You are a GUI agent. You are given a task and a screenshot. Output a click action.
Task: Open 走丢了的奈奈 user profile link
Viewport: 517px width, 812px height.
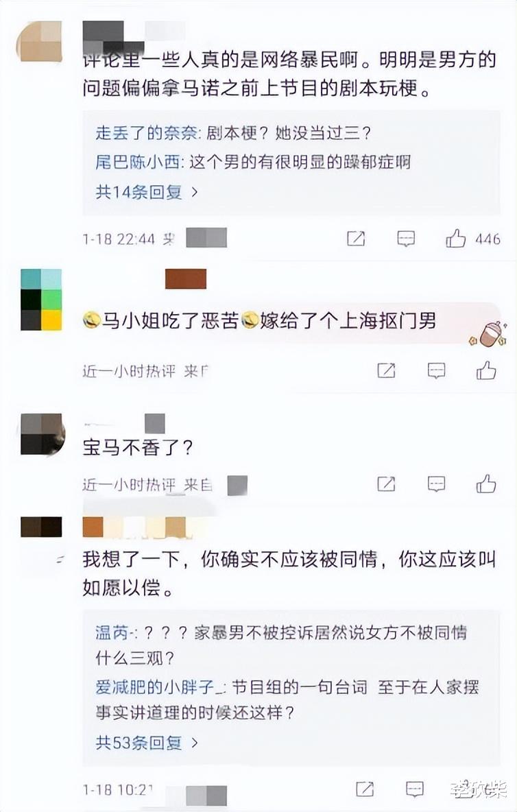point(146,133)
